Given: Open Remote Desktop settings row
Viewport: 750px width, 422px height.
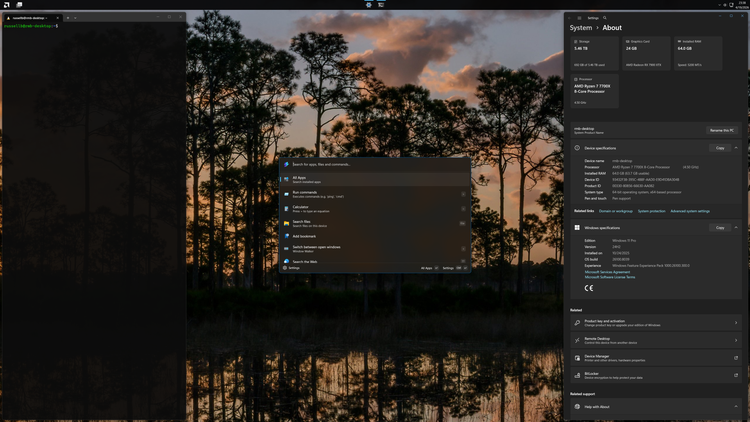Looking at the screenshot, I should click(x=656, y=340).
